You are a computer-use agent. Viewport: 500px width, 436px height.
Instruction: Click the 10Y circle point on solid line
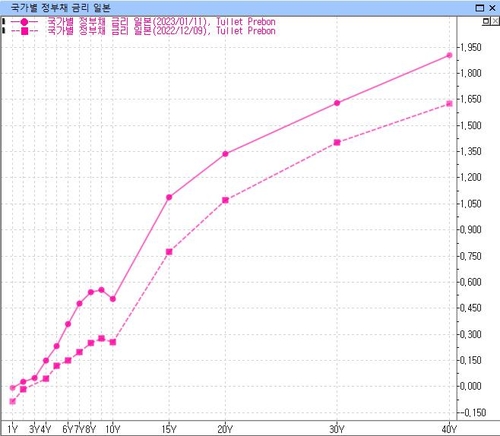[x=113, y=299]
